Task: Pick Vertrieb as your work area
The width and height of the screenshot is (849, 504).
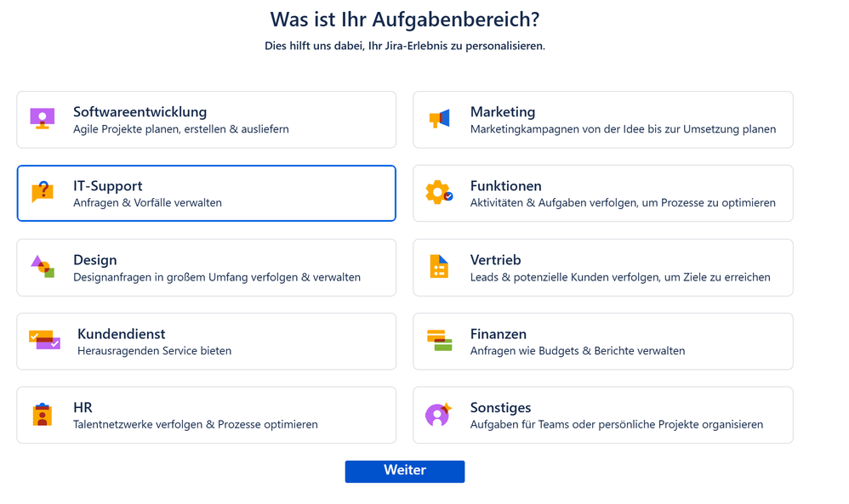Action: [x=602, y=267]
